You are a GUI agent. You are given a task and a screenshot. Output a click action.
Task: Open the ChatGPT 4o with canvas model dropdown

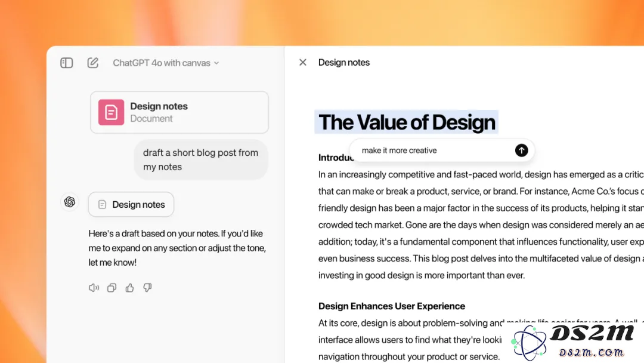click(166, 63)
